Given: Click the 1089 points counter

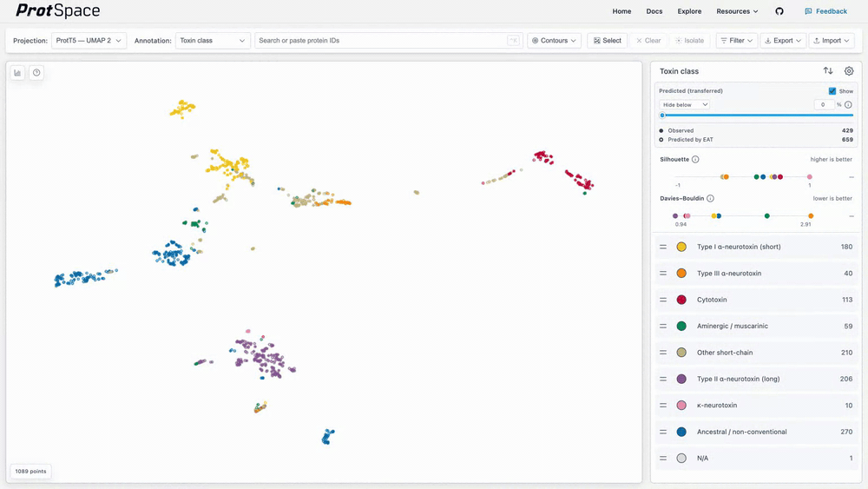Looking at the screenshot, I should (x=30, y=472).
